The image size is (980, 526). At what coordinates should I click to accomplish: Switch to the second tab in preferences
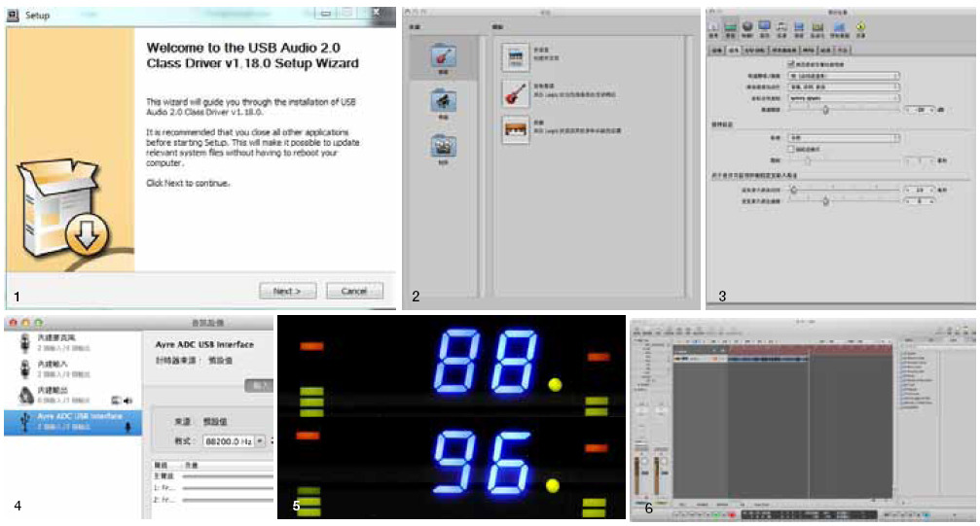[x=735, y=48]
